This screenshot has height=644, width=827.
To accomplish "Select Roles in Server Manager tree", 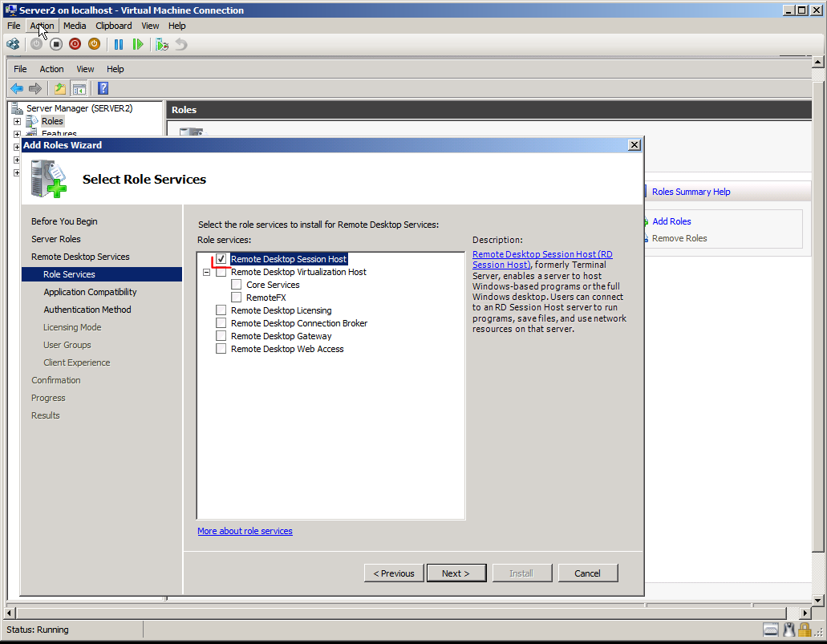I will click(52, 121).
